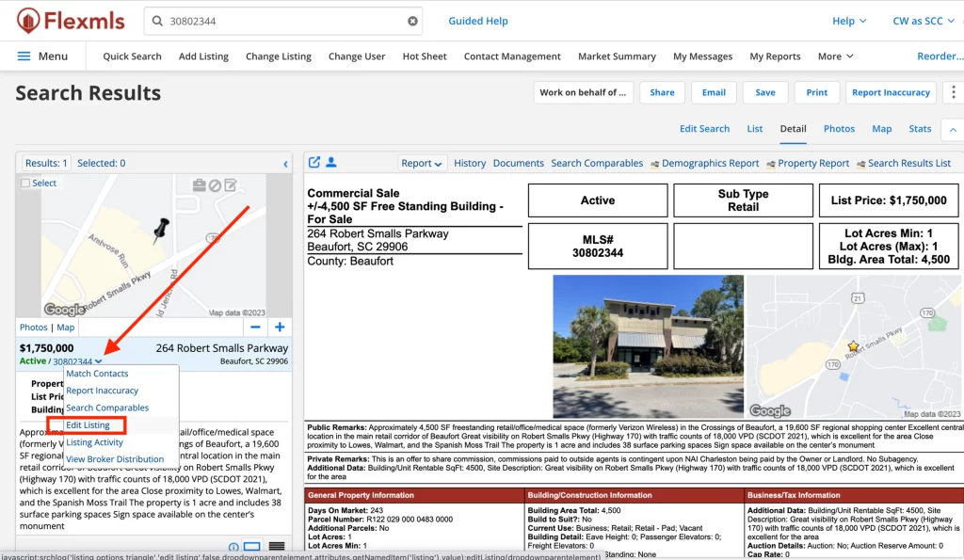Open the Search Comparables link above report
964x560 pixels.
[597, 163]
